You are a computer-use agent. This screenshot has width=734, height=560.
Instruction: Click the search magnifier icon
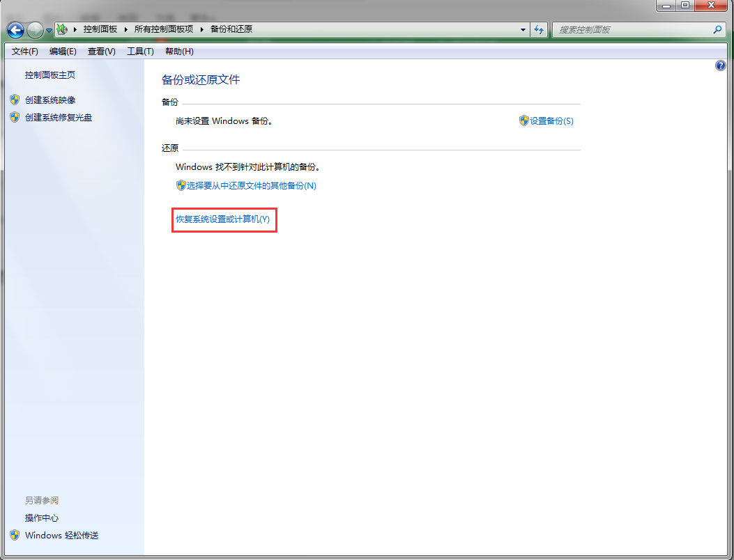coord(717,29)
